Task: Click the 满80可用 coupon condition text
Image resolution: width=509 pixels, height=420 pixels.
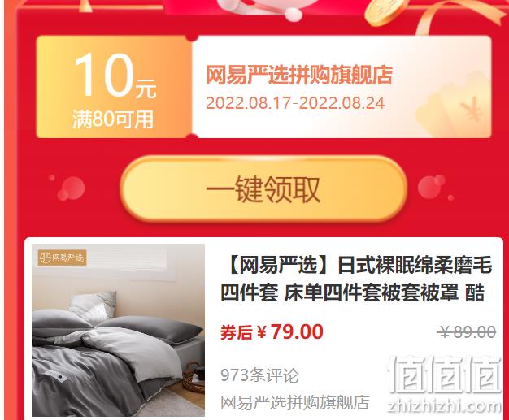Action: coord(113,119)
